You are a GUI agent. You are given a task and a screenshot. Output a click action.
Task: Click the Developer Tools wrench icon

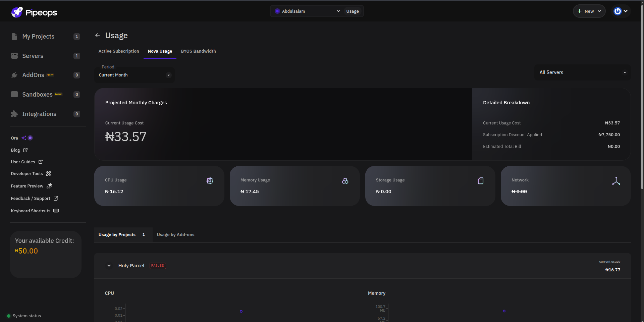click(49, 173)
